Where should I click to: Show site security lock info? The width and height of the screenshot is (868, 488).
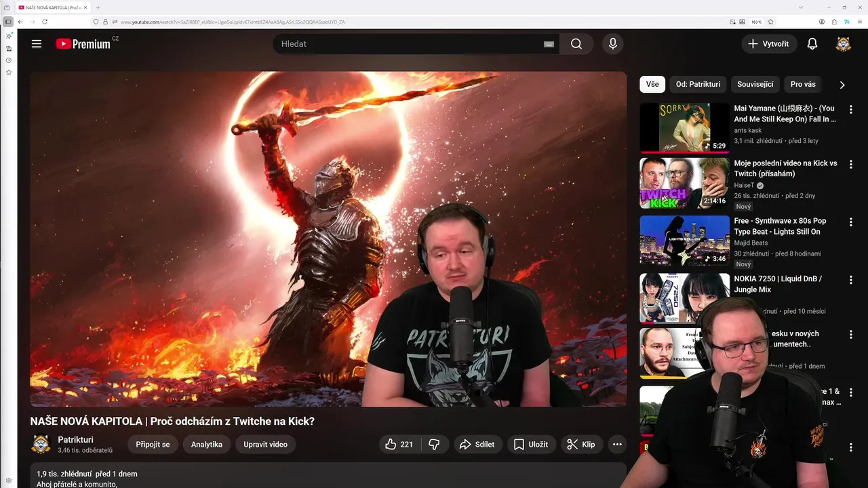(x=105, y=22)
